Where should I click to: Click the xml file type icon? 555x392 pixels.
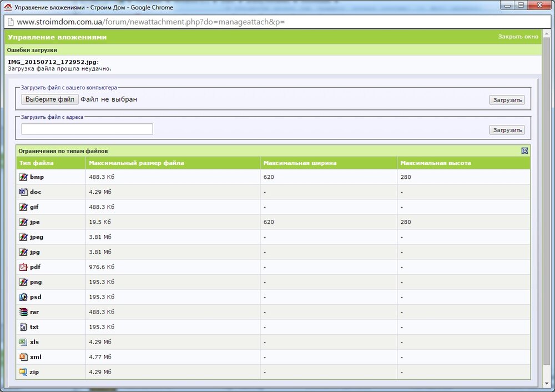tap(23, 357)
